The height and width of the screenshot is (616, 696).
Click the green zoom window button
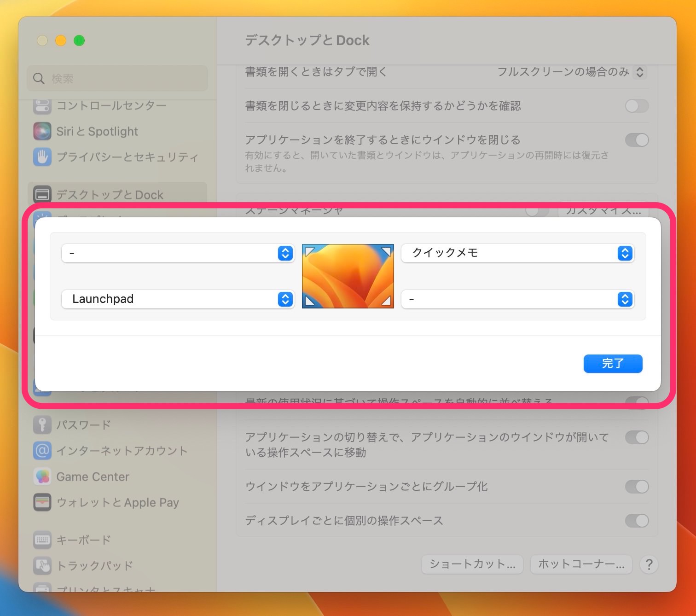79,41
